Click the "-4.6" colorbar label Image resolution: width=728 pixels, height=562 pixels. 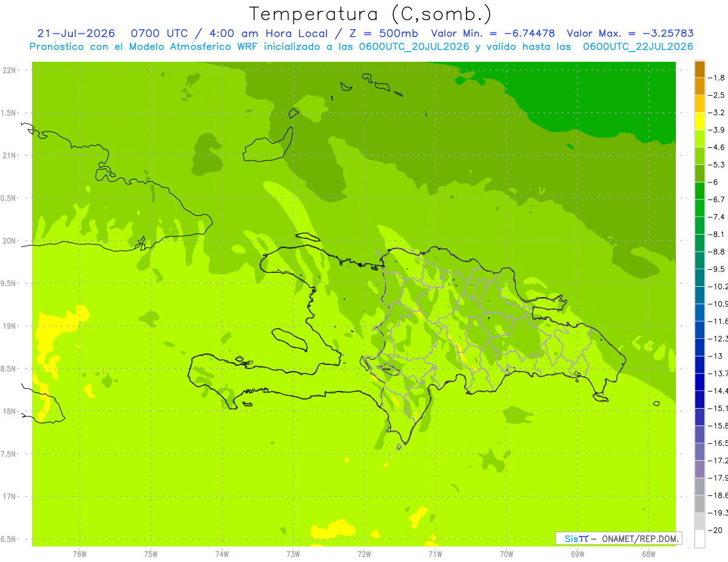tap(718, 147)
